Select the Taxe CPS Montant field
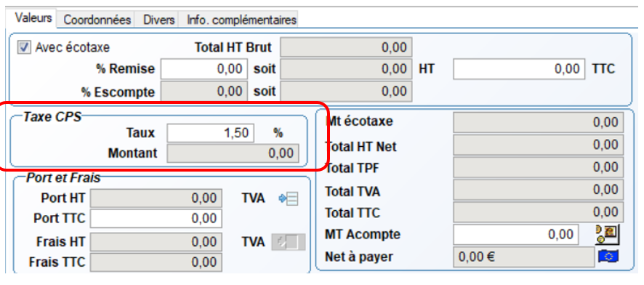644x285 pixels. pyautogui.click(x=233, y=153)
